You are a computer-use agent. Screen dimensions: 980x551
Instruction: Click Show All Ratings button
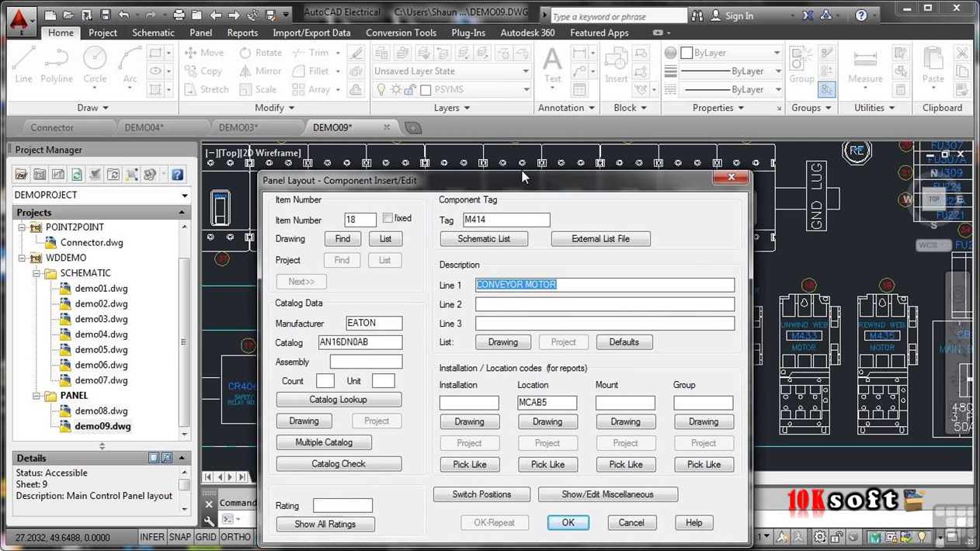325,525
